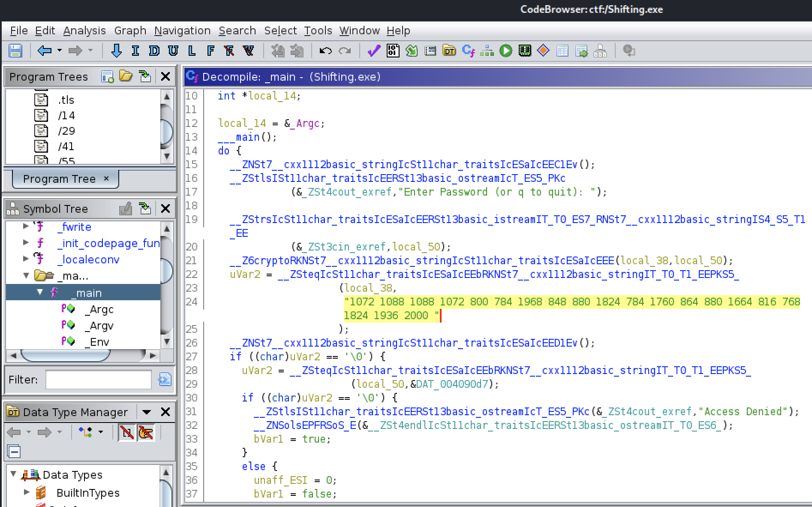Open the Data Type Manager dropdown menu arrow

point(147,412)
